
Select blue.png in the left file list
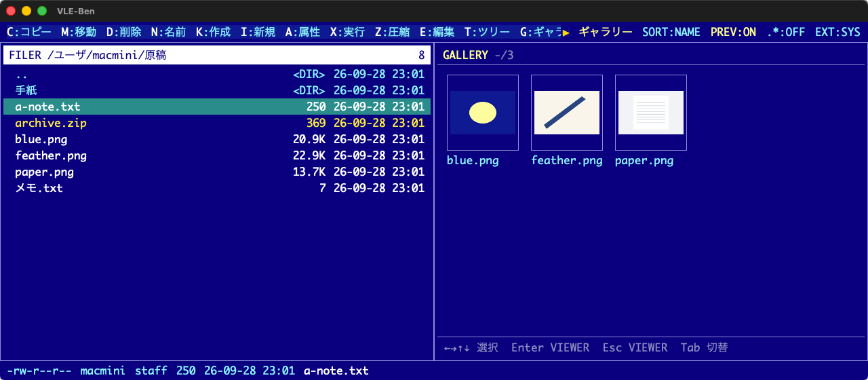[x=217, y=139]
